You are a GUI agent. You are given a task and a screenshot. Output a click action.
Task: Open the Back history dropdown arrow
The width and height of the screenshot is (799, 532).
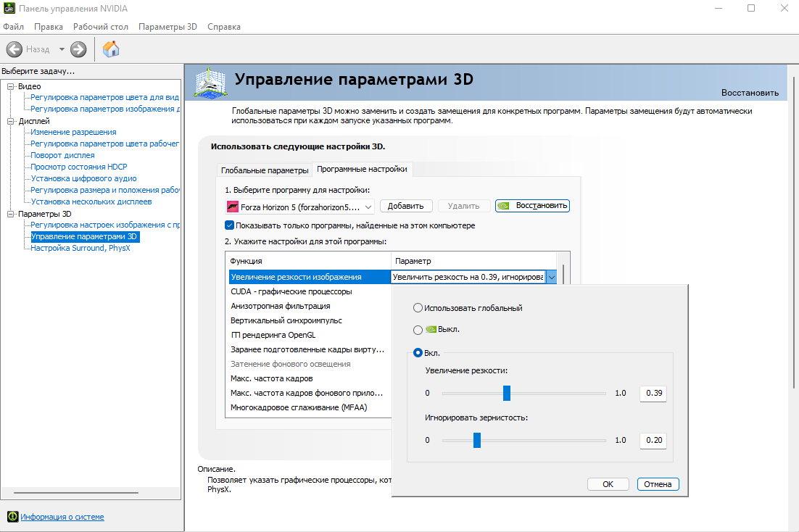[x=62, y=49]
